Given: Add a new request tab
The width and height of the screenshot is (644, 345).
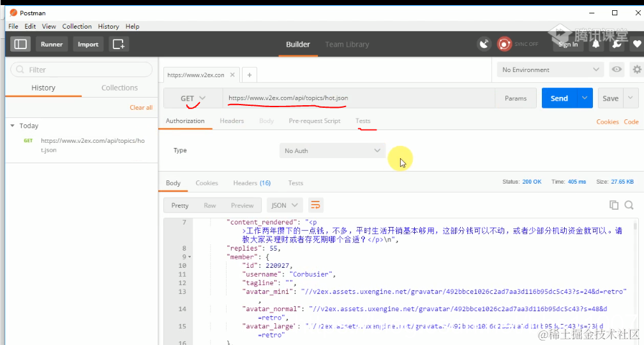Looking at the screenshot, I should [x=250, y=75].
